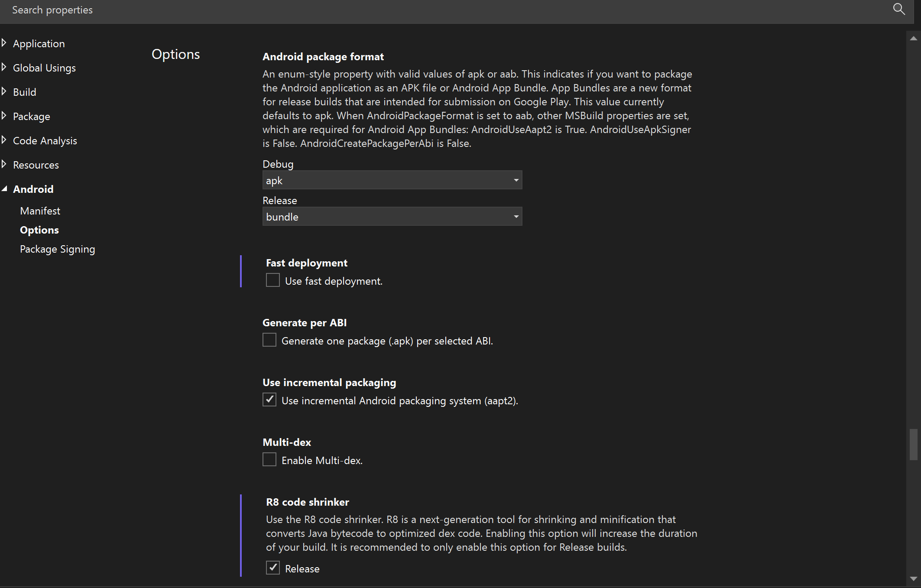921x588 pixels.
Task: Go to Package Signing page
Action: (57, 249)
